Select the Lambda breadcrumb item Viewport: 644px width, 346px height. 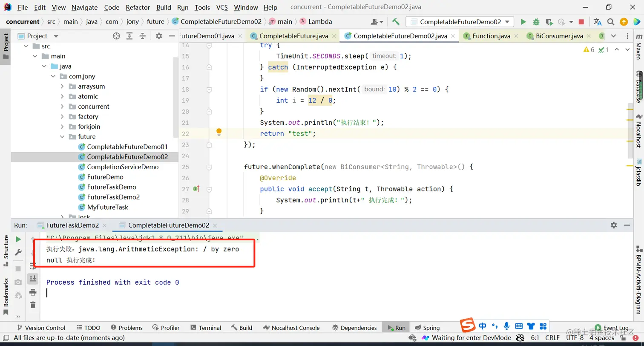(316, 22)
